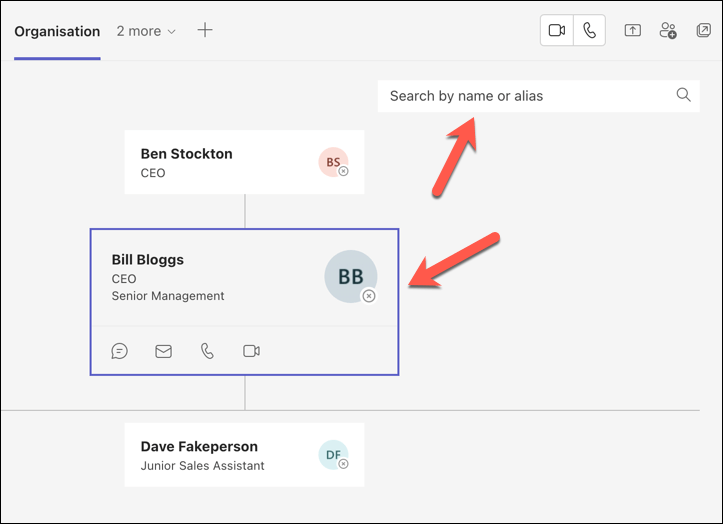
Task: Click Ben Stockton's BS avatar
Action: point(333,162)
